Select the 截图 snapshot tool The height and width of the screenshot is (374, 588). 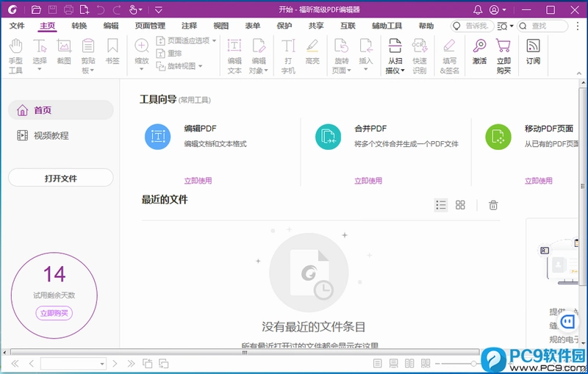(x=64, y=51)
